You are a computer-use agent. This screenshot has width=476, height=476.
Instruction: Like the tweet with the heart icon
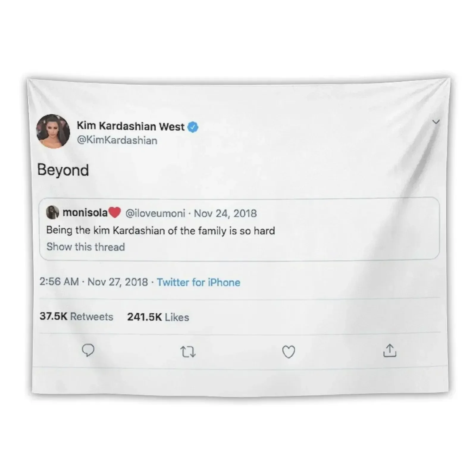[x=288, y=352]
